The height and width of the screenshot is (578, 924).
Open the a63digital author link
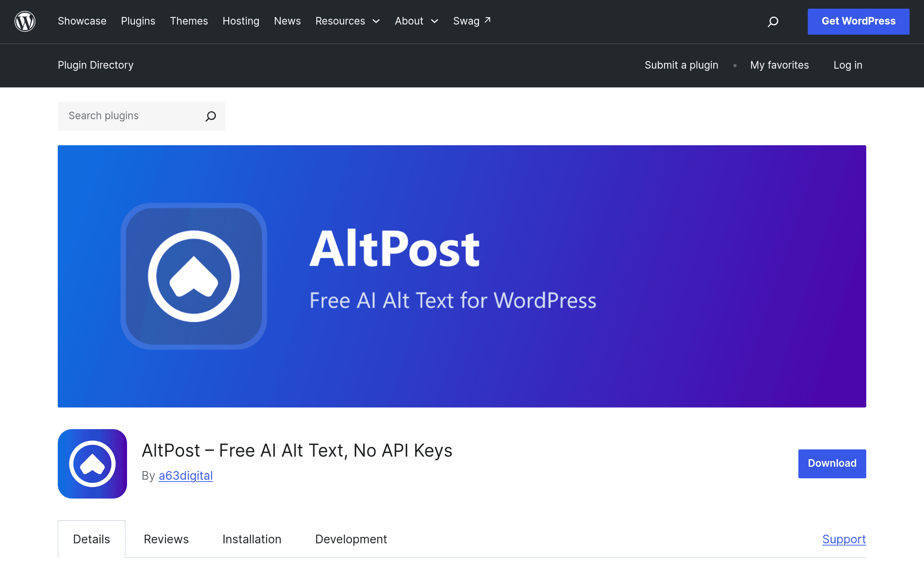tap(186, 475)
